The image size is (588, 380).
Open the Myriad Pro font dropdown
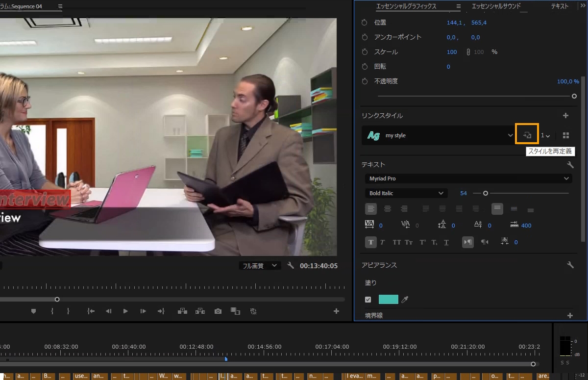(468, 178)
